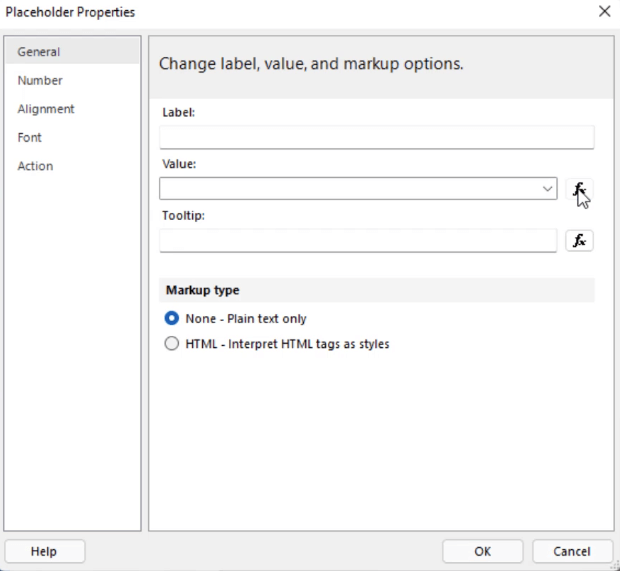This screenshot has height=571, width=620.
Task: Focus the Label text box
Action: click(x=377, y=137)
